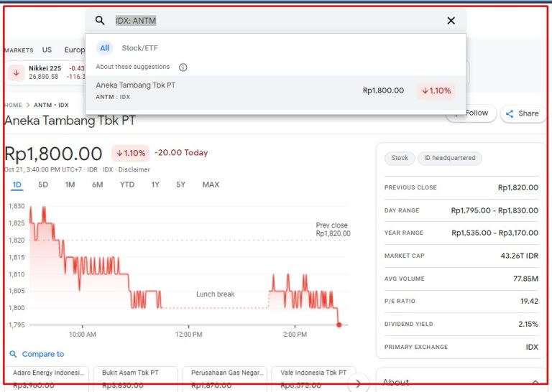This screenshot has height=392, width=552.
Task: Switch chart to 1D range
Action: click(17, 185)
